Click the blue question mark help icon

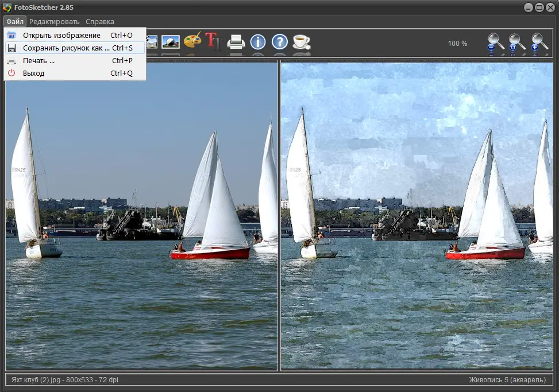point(279,42)
